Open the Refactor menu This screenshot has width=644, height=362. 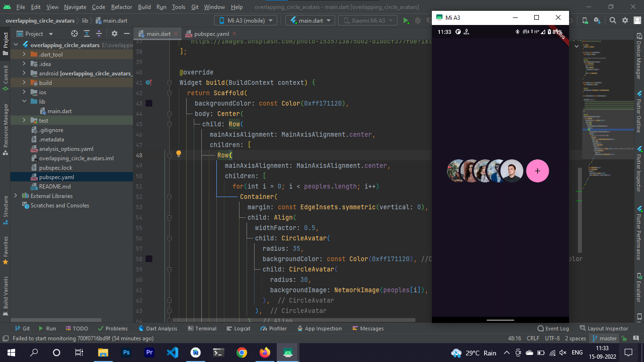pos(121,7)
